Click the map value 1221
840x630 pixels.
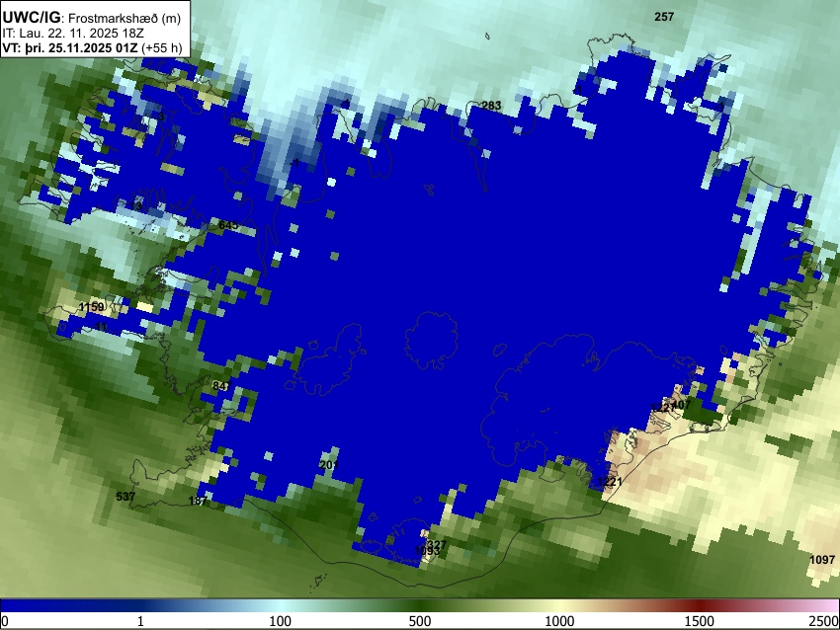click(x=610, y=482)
